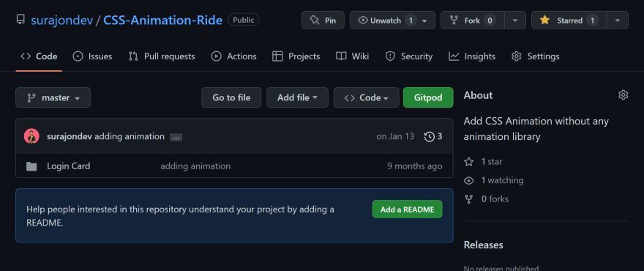The image size is (644, 271).
Task: Click the Login Card folder icon
Action: tap(31, 166)
